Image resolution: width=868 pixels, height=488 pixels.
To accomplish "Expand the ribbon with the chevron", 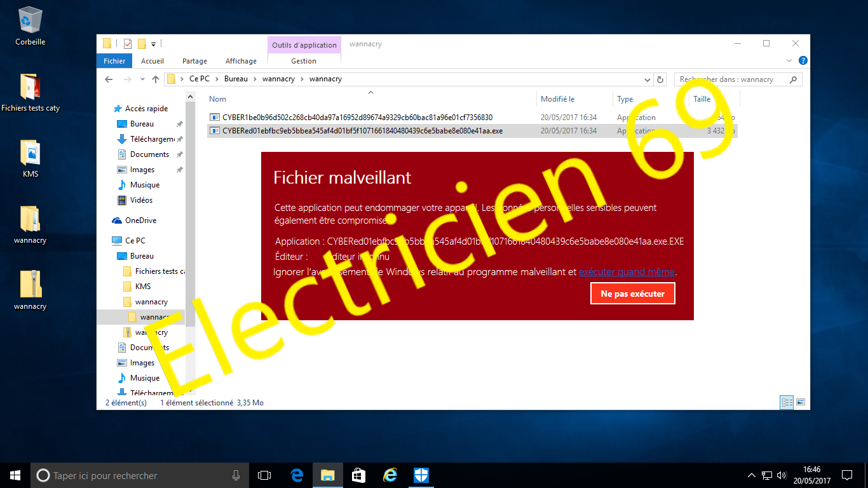I will tap(790, 61).
